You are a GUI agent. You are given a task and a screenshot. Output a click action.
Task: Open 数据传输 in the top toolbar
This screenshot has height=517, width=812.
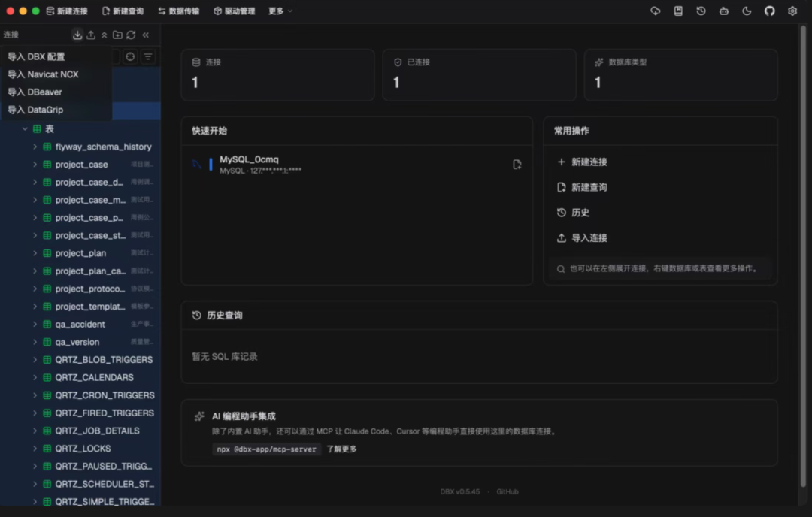(x=179, y=11)
